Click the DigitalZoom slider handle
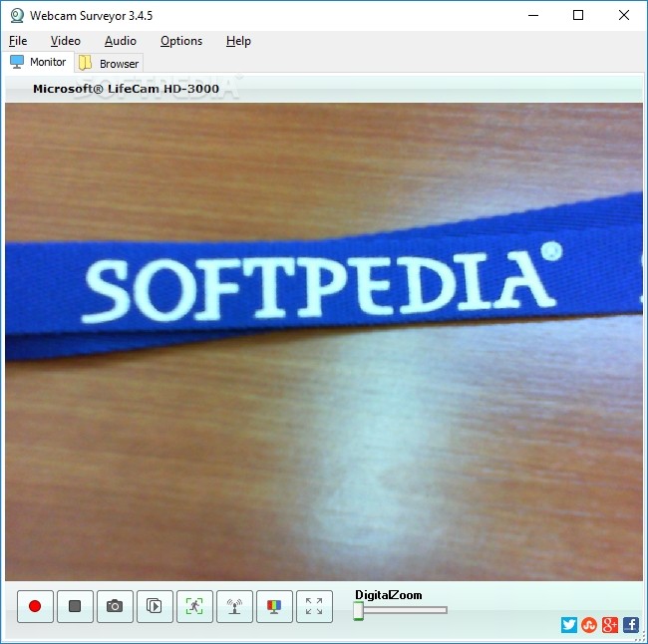Screen dimensions: 648x644 pyautogui.click(x=358, y=610)
